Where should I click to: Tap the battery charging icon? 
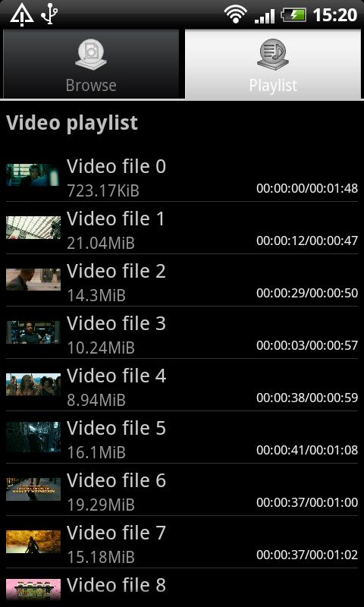[x=294, y=15]
